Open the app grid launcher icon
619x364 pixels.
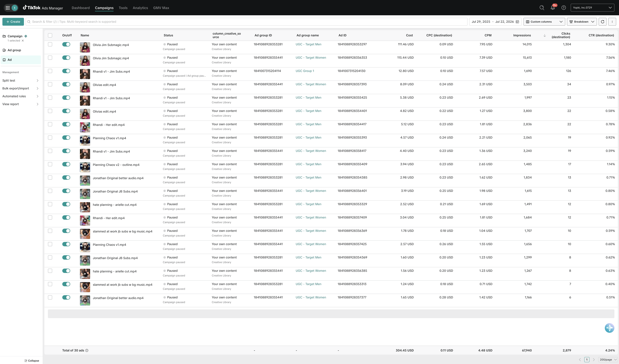point(8,8)
